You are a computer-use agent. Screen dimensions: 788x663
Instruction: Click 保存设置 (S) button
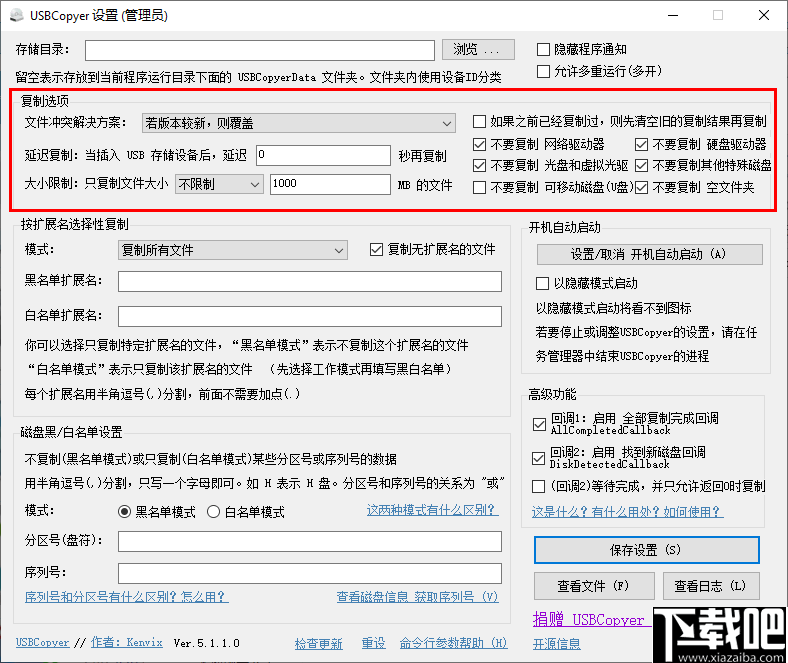point(646,550)
